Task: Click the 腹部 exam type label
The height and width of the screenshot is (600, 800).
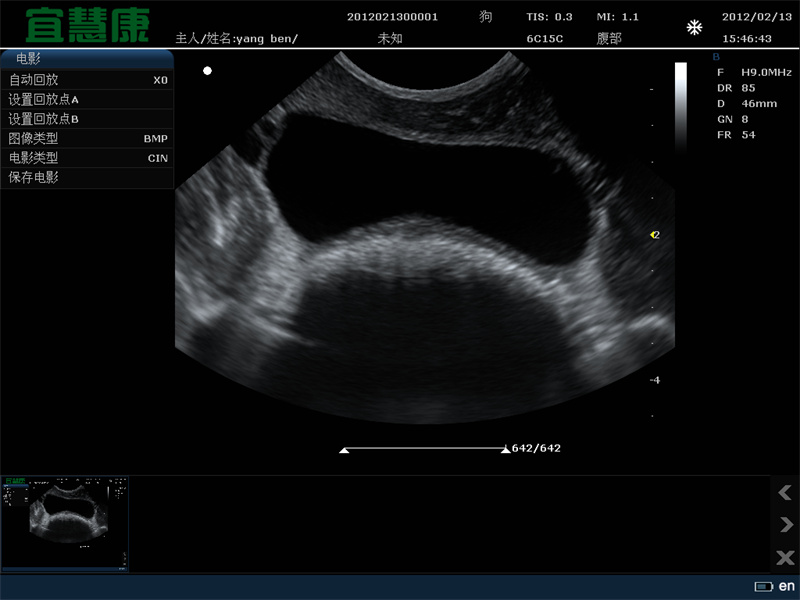Action: point(609,39)
